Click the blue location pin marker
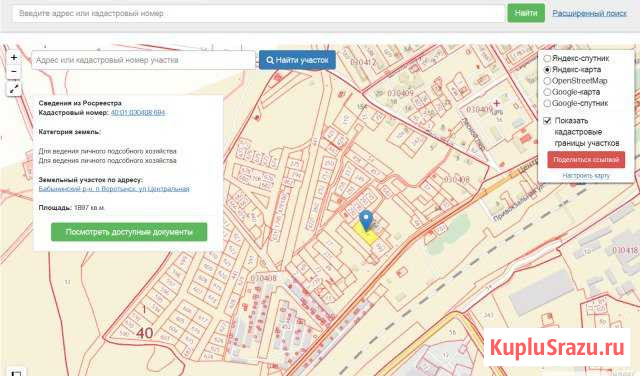Screen dimensions: 640x376 pos(366,220)
